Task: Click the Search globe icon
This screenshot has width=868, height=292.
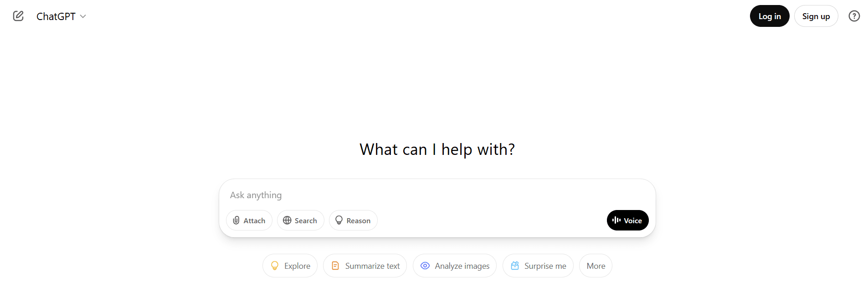Action: (x=287, y=220)
